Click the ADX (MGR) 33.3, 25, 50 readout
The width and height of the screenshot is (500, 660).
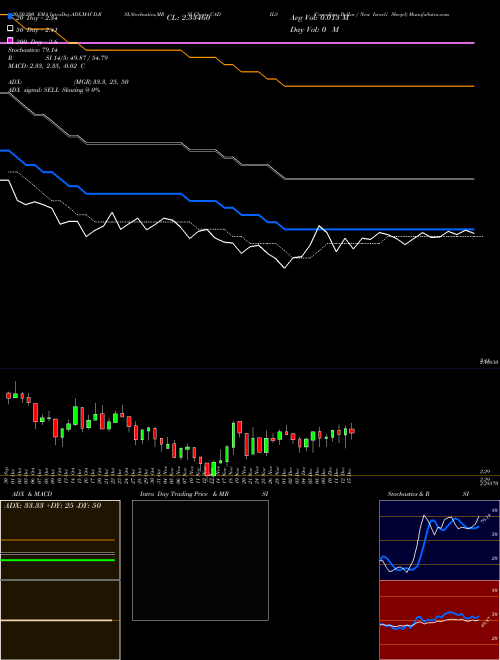[68, 82]
